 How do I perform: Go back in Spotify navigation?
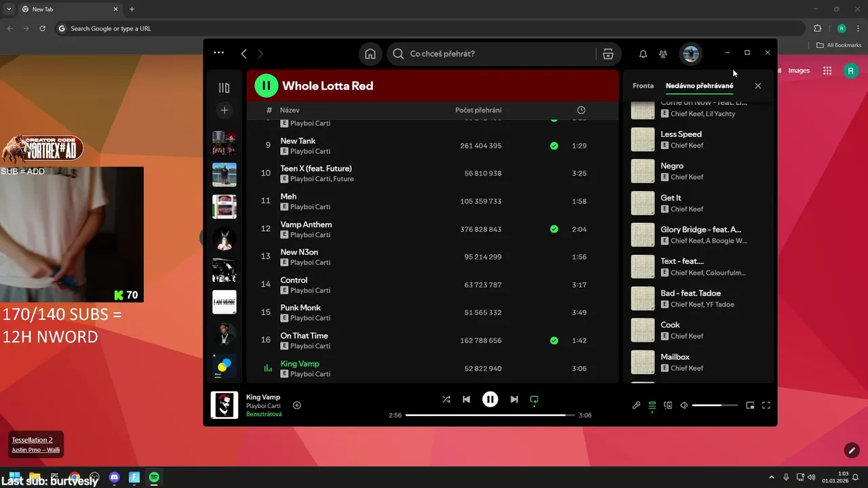[243, 54]
